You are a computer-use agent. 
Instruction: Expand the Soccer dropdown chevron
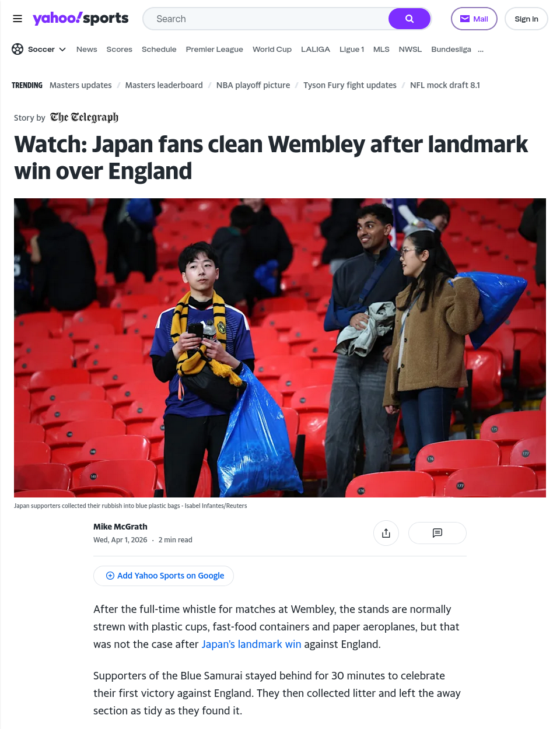[x=62, y=50]
